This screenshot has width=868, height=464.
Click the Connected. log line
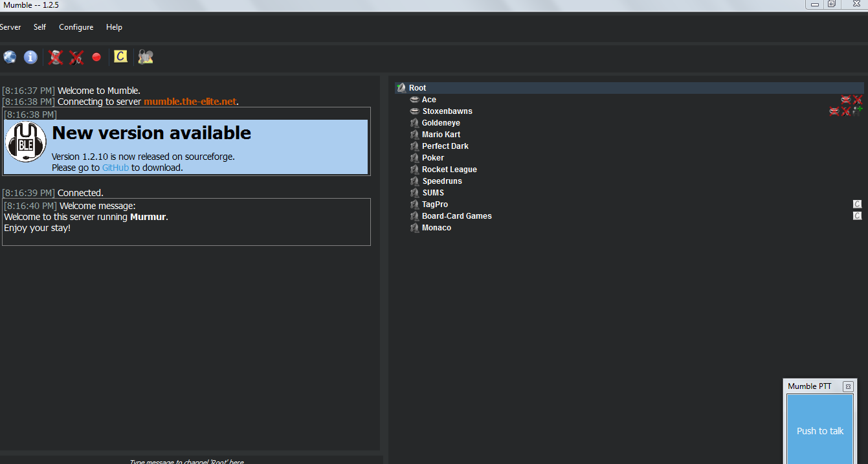coord(80,193)
